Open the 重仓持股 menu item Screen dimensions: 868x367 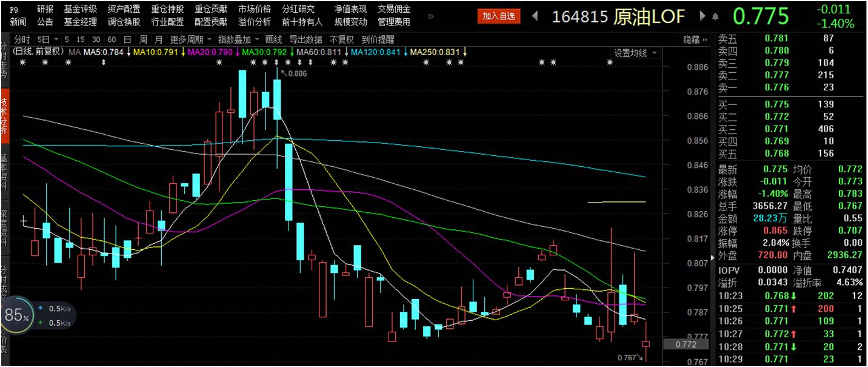[168, 9]
